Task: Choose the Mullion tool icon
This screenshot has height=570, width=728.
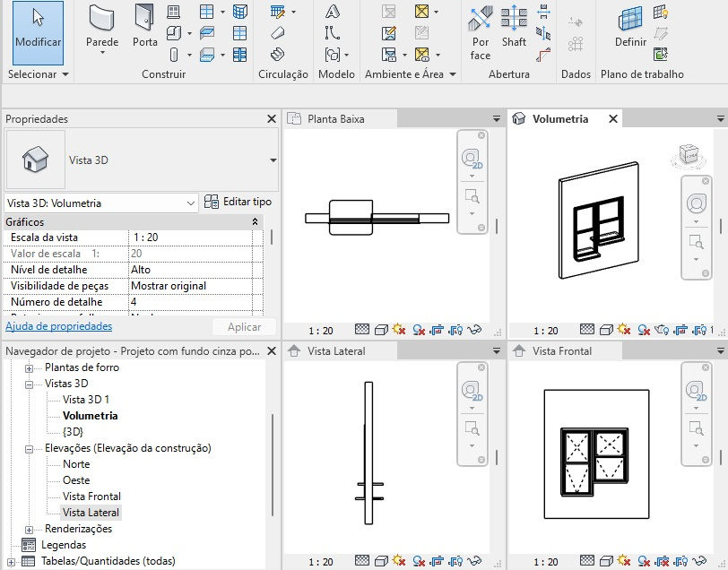Action: 240,55
